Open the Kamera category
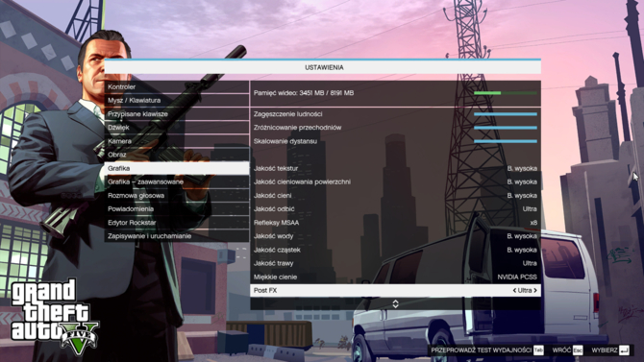644x362 pixels. tap(177, 141)
